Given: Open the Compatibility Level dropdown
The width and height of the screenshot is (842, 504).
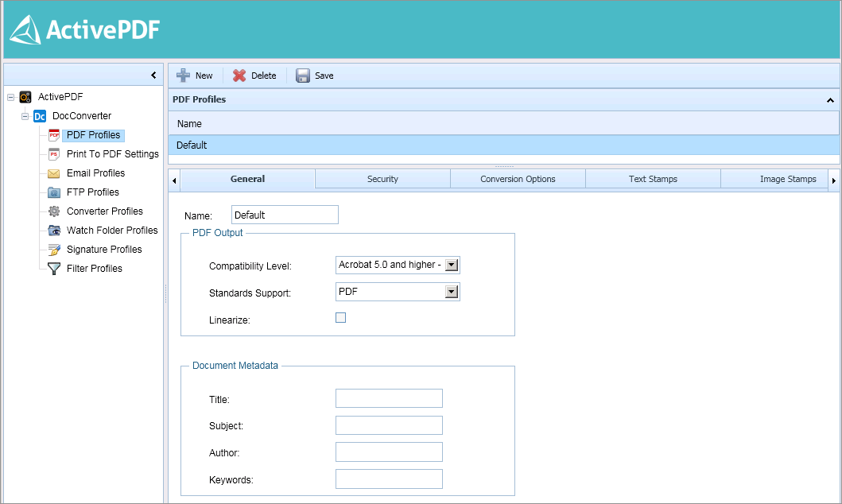Looking at the screenshot, I should tap(452, 265).
